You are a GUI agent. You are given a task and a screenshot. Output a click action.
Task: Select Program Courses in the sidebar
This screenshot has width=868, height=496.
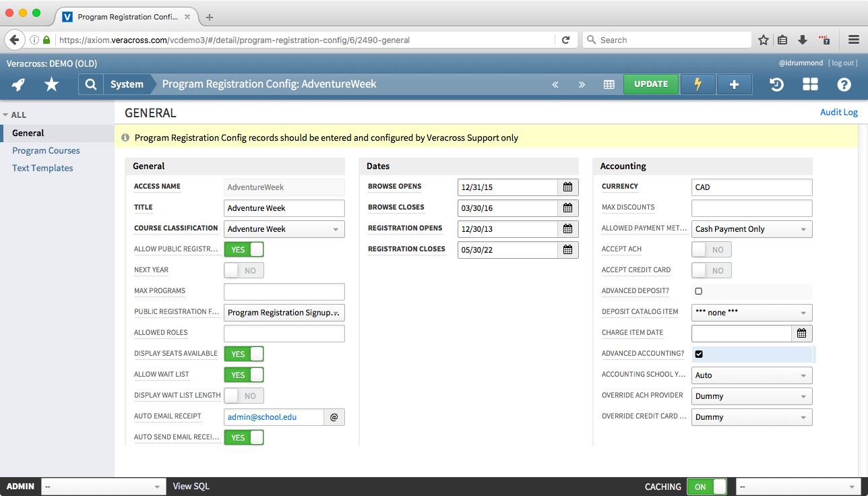pyautogui.click(x=45, y=150)
